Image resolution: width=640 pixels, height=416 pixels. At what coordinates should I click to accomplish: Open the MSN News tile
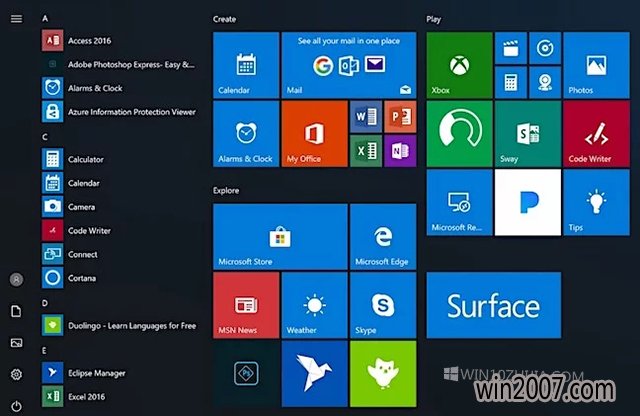(x=246, y=305)
